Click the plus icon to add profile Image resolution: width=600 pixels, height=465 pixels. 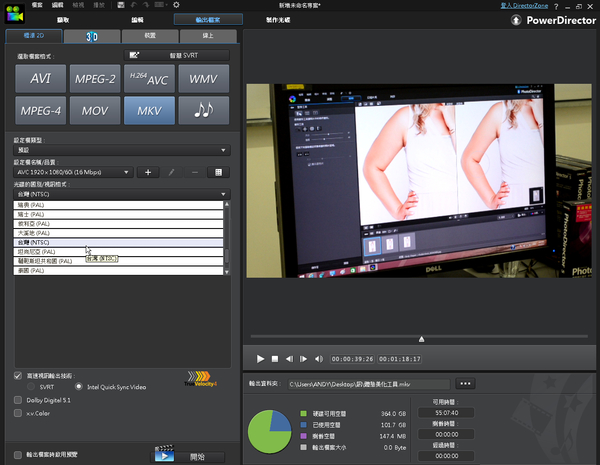click(x=148, y=172)
